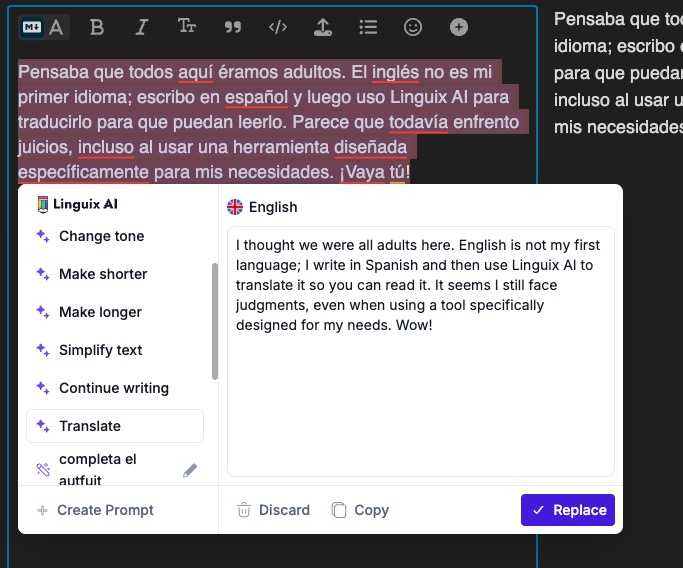The height and width of the screenshot is (568, 683).
Task: Replace text with the English translation
Action: pyautogui.click(x=568, y=510)
